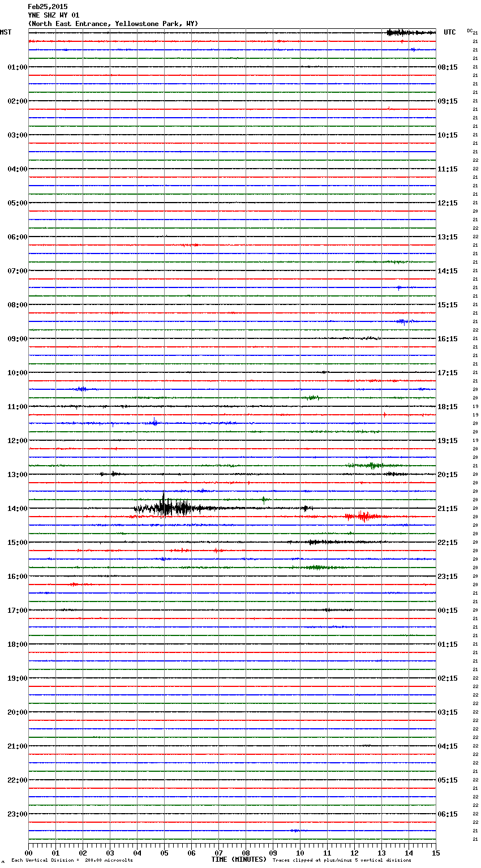Click the date label Feb25,2015
This screenshot has width=481, height=868.
48,7
